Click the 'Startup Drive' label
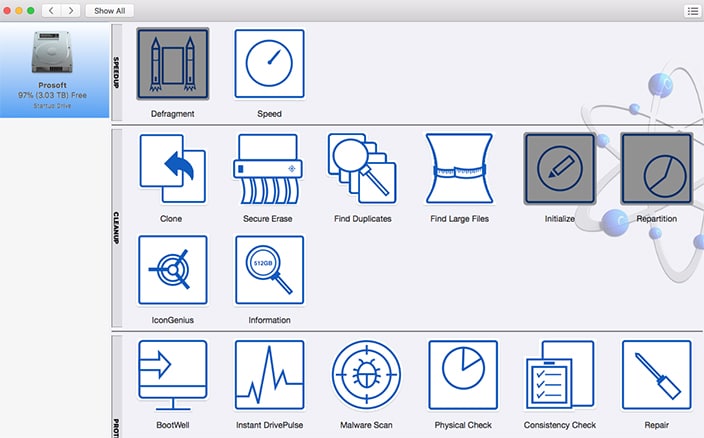 pyautogui.click(x=52, y=106)
